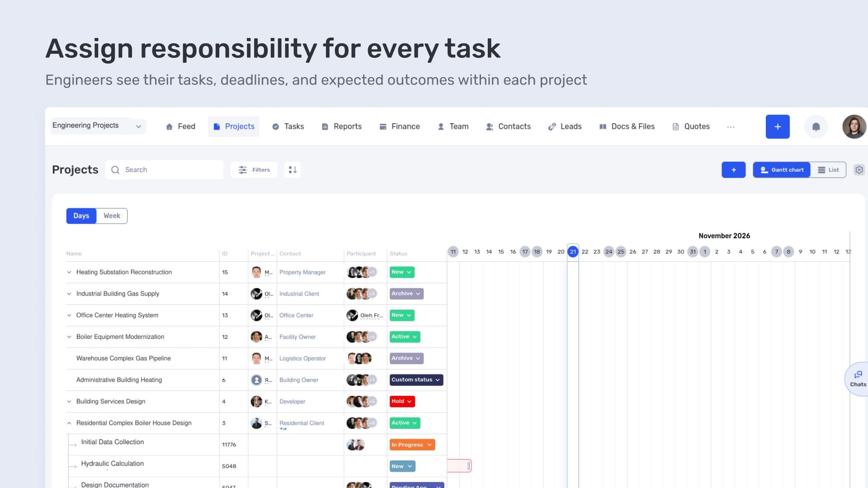This screenshot has width=868, height=488.
Task: Open the Filters button
Action: (x=254, y=170)
